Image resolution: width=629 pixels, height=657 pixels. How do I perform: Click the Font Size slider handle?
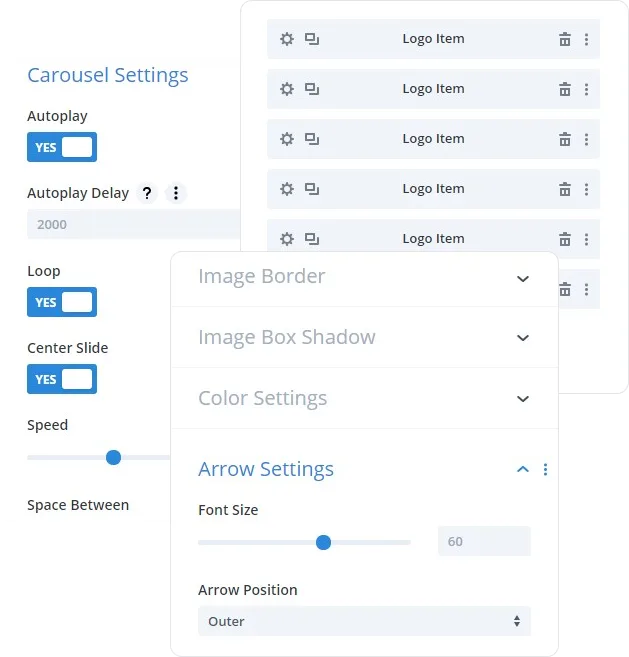click(x=323, y=542)
